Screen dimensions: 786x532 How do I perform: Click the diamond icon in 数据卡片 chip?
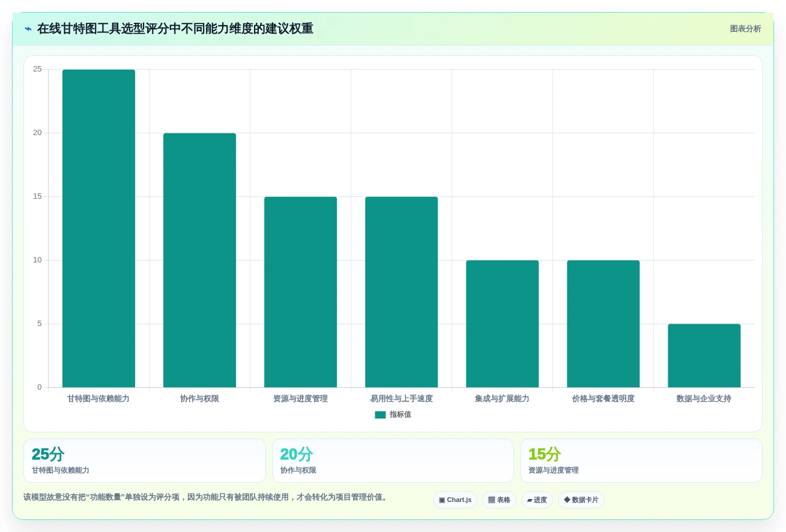coord(567,500)
